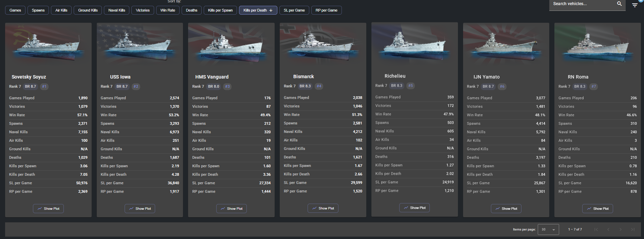The image size is (644, 239).
Task: Click the #7 badge on RN Roma
Action: (x=593, y=86)
